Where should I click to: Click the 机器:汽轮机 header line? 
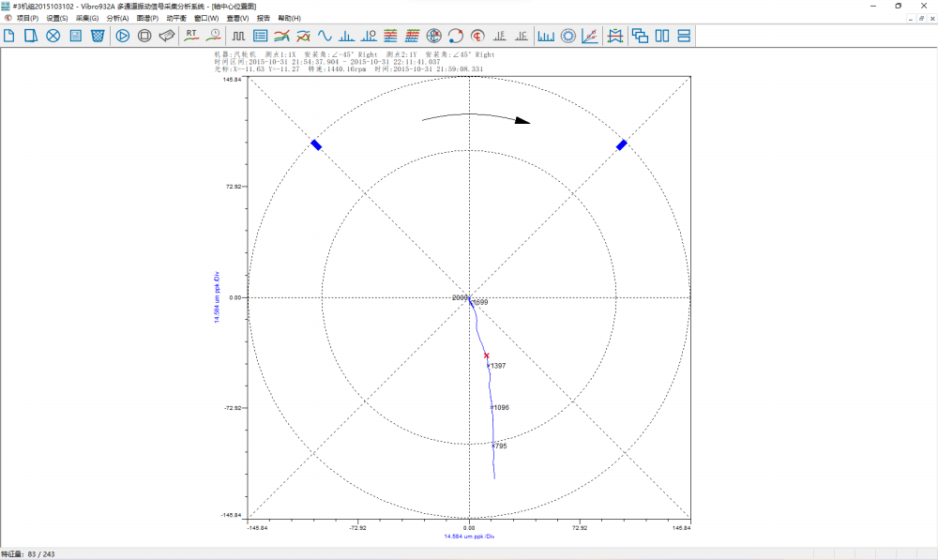(355, 54)
